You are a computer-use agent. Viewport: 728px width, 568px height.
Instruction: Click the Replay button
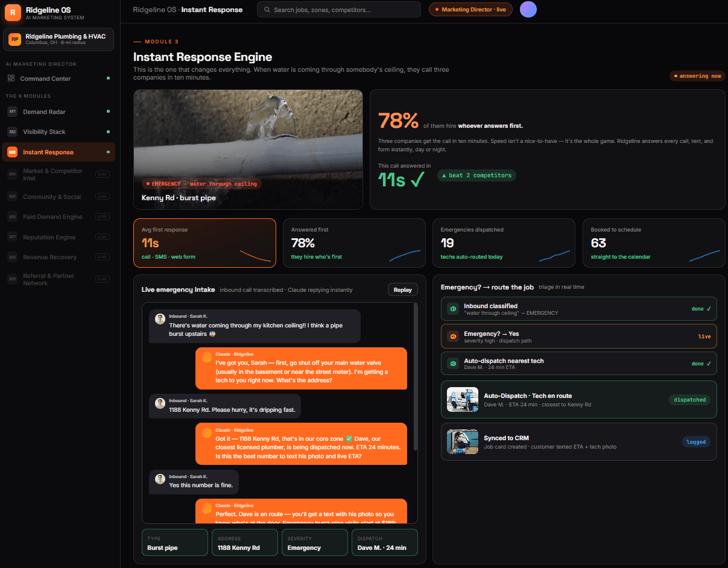point(402,290)
